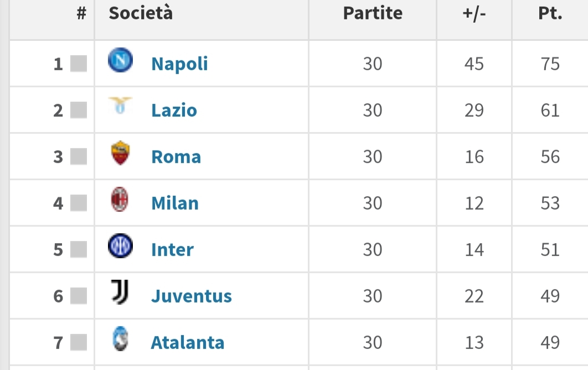The image size is (588, 370).
Task: Sort table by +/- column header
Action: pyautogui.click(x=474, y=13)
